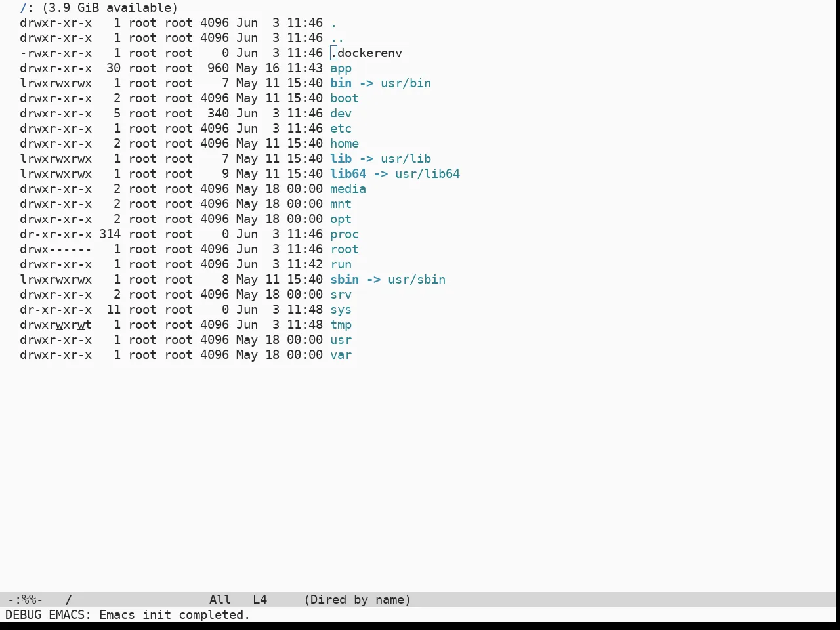
Task: Click the 'usr/sbin' symlink target
Action: (x=417, y=280)
